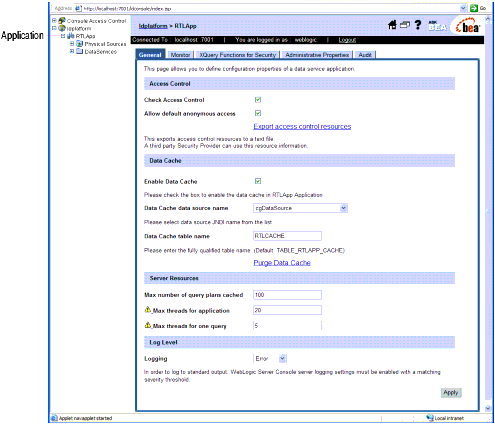This screenshot has height=424, width=495.
Task: Toggle Allow default anonymous access checkbox
Action: [258, 113]
